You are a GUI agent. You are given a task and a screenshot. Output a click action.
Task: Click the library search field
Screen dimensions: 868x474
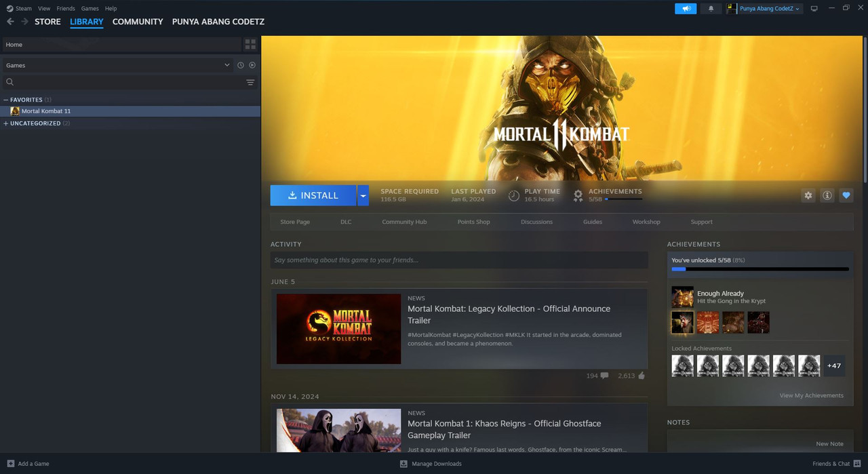(x=122, y=82)
